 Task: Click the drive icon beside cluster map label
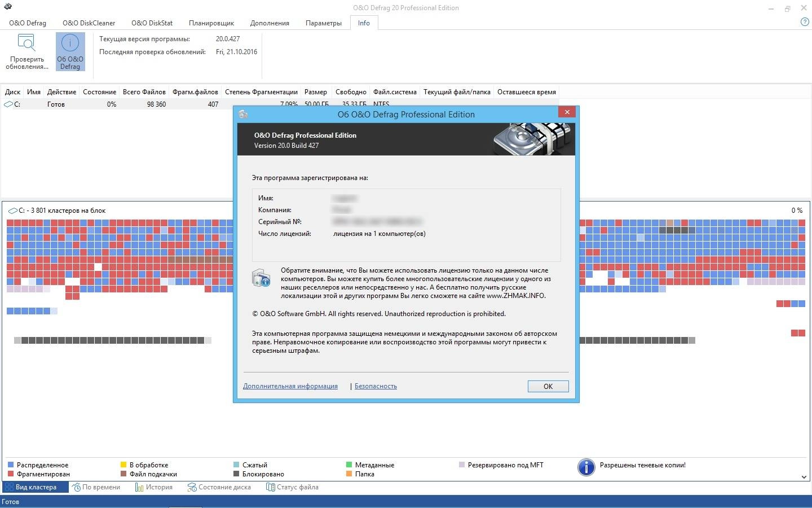coord(12,211)
